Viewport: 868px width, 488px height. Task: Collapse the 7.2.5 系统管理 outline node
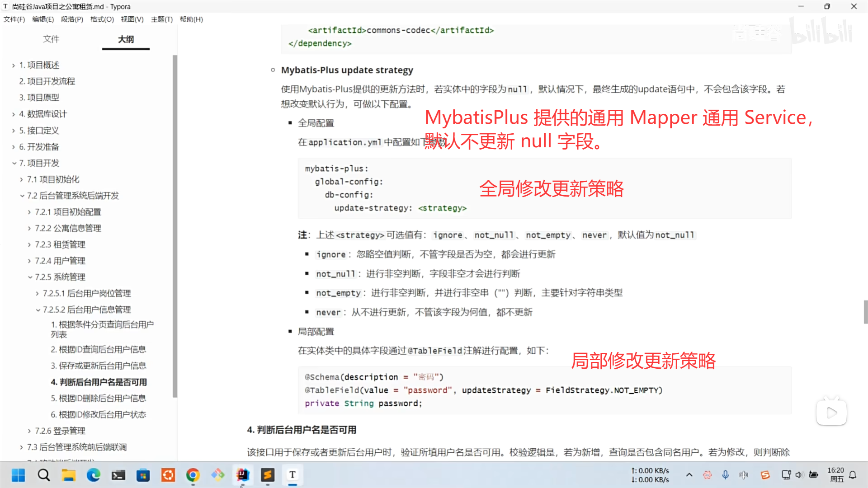tap(30, 277)
